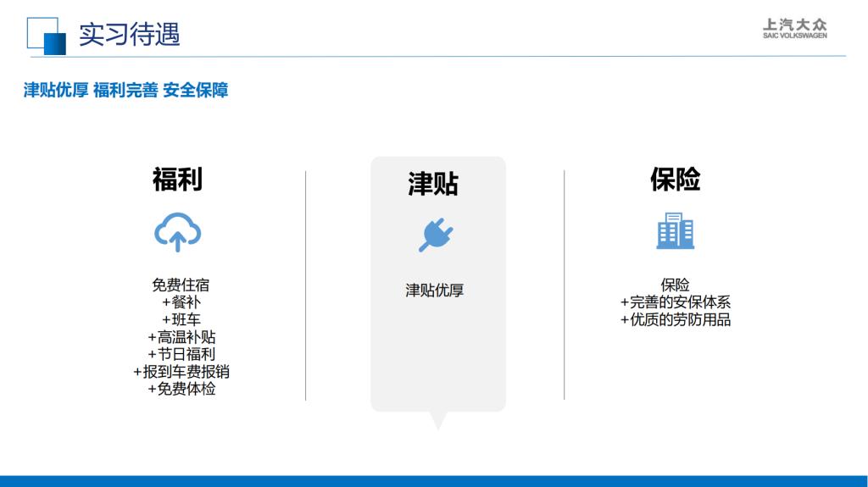Click the building icon under 保险 heading
This screenshot has width=868, height=487.
pos(675,230)
